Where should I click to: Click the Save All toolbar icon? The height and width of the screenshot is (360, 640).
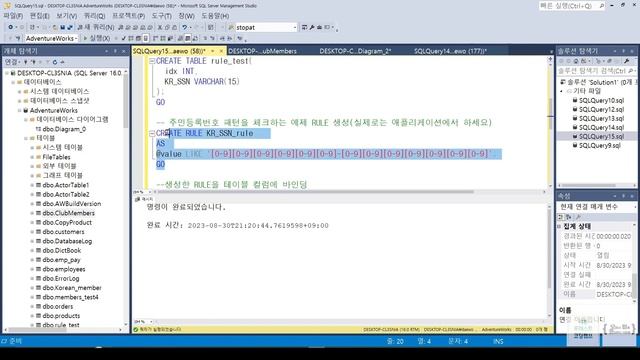coord(69,27)
